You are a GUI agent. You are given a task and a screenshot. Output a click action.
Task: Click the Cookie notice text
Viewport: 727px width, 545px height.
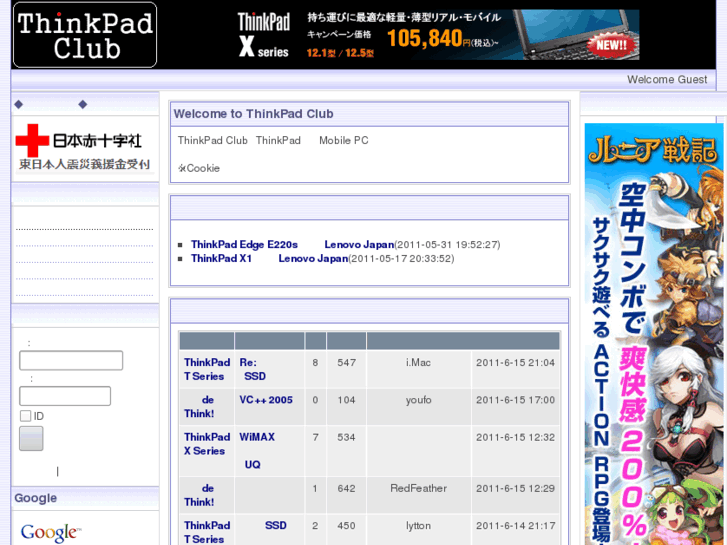[199, 168]
